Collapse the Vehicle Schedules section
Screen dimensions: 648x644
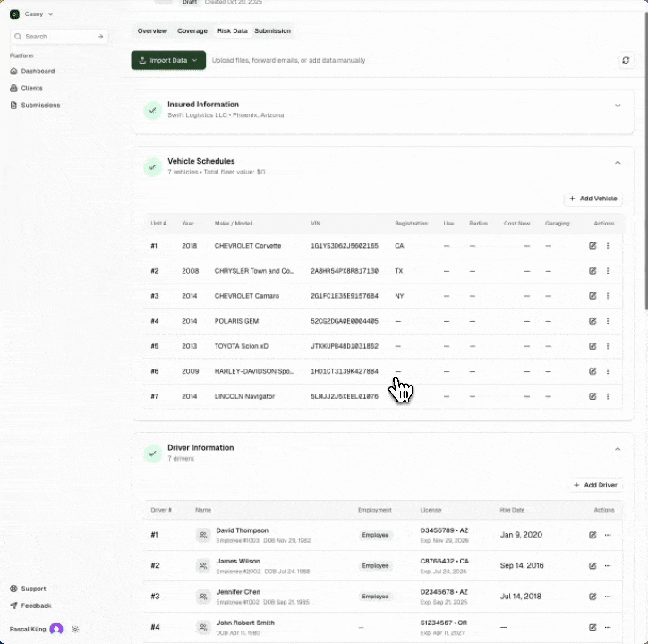(x=617, y=163)
